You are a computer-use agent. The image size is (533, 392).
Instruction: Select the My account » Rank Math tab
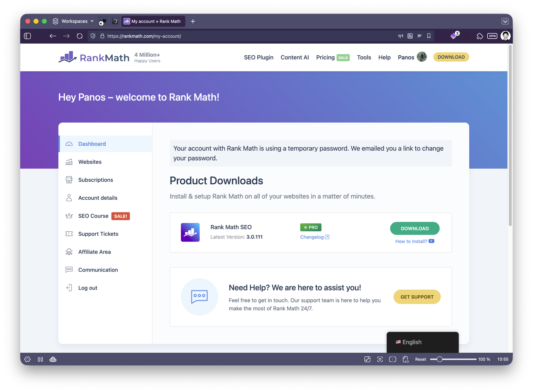point(153,21)
